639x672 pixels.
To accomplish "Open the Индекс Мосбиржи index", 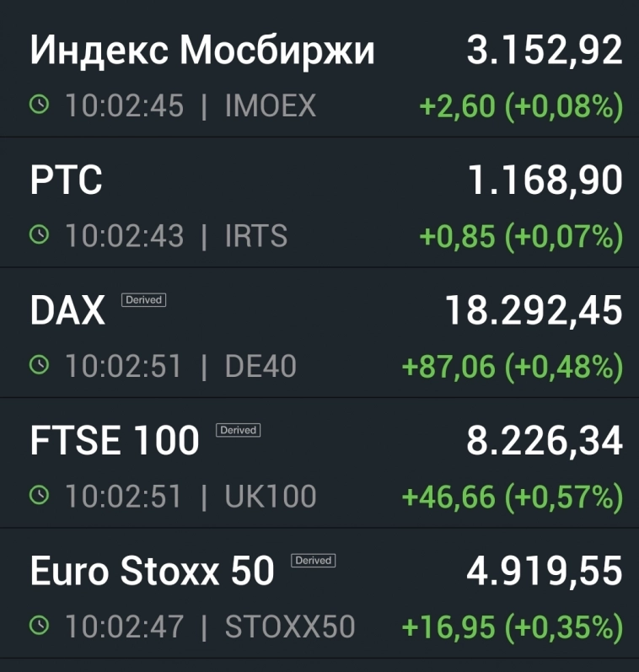I will pos(202,51).
